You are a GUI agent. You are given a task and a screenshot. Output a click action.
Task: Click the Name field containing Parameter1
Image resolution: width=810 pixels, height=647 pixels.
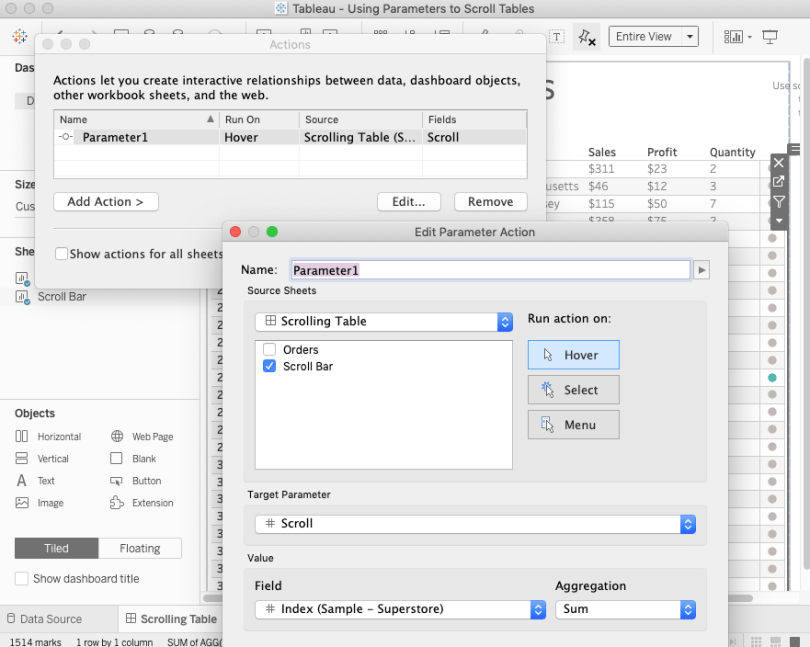point(489,270)
